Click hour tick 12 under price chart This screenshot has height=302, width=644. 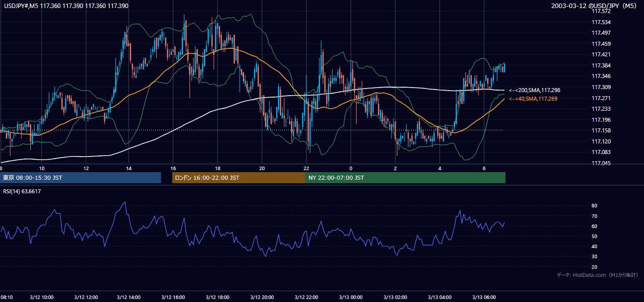coord(86,168)
